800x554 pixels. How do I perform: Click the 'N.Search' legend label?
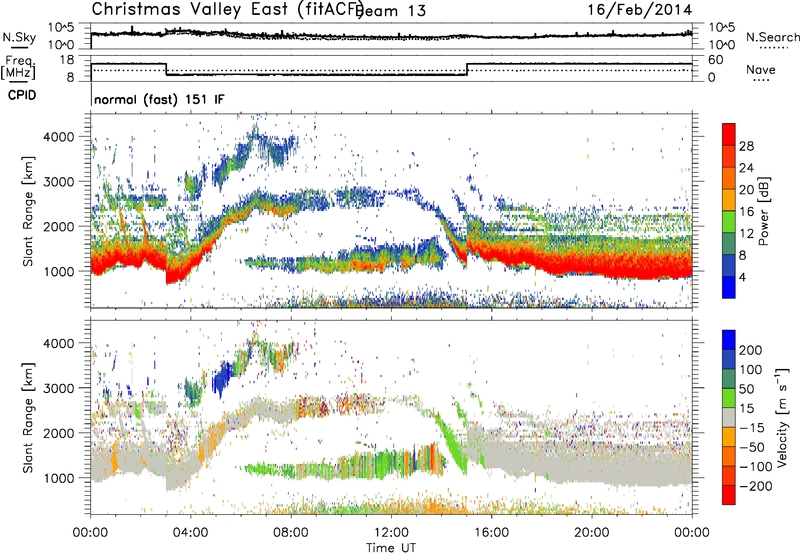pos(772,37)
